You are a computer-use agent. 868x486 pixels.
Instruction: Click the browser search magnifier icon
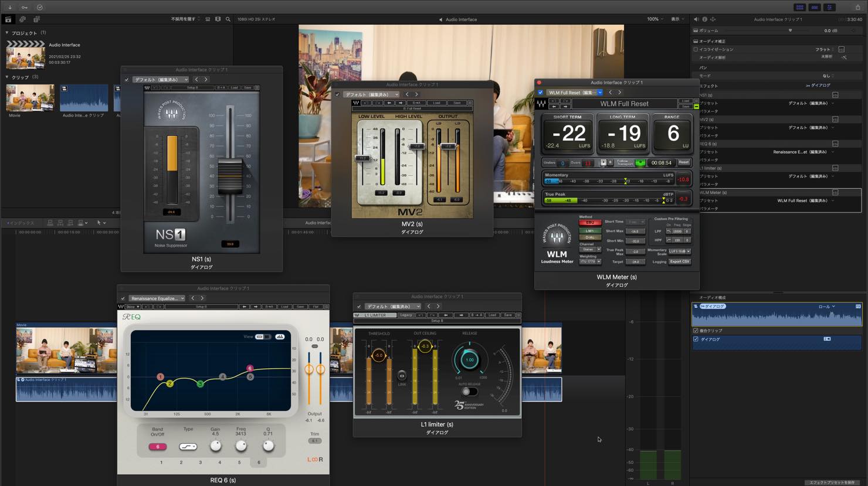[x=228, y=19]
